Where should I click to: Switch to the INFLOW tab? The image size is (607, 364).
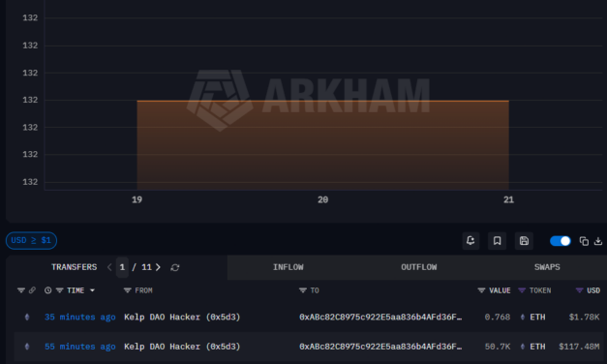point(288,267)
